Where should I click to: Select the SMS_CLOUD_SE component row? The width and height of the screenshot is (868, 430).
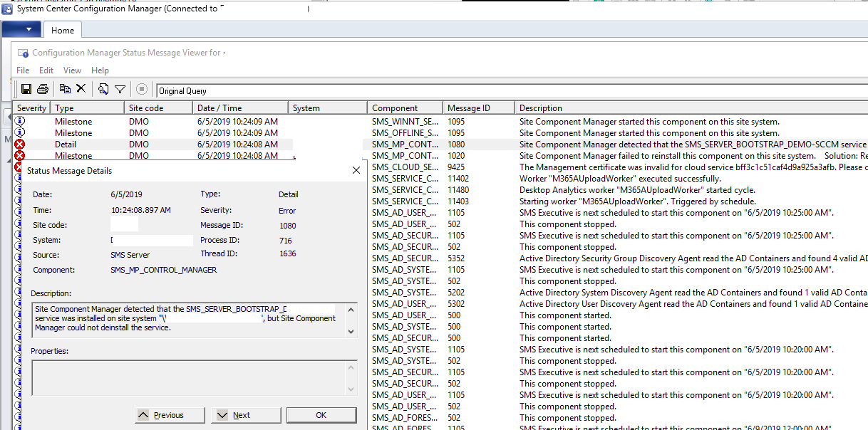[x=405, y=167]
